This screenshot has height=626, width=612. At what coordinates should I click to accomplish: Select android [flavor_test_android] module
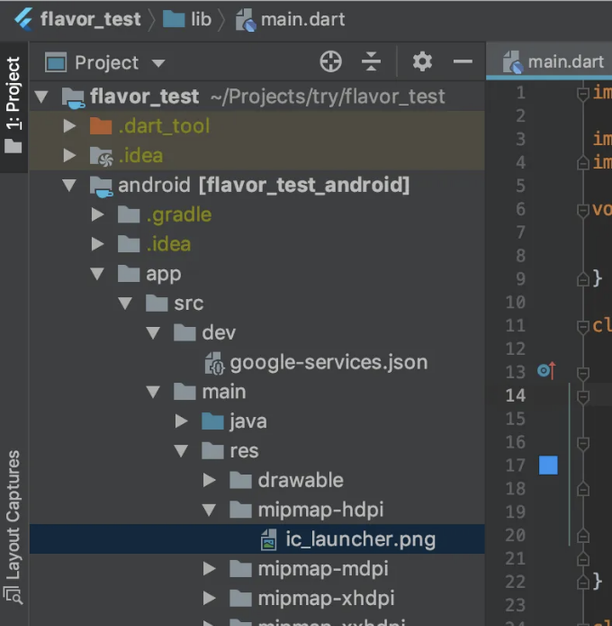click(263, 185)
